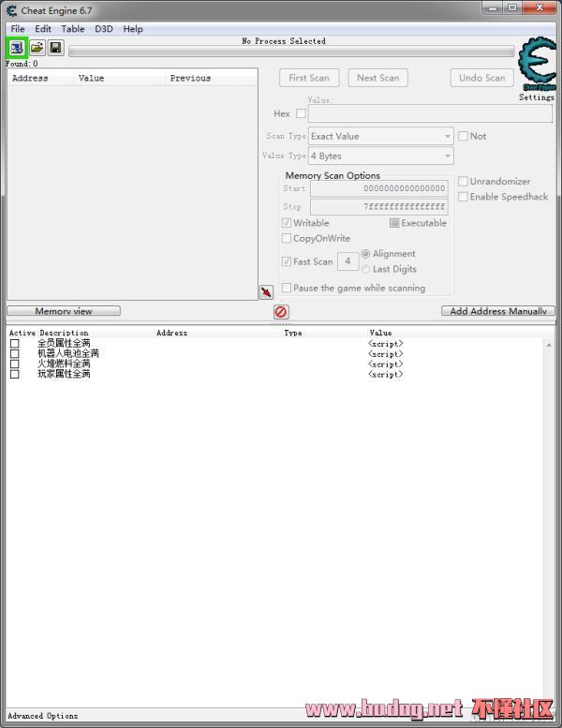Screen dimensions: 562x728
Task: Click the Address column header in results
Action: (41, 78)
